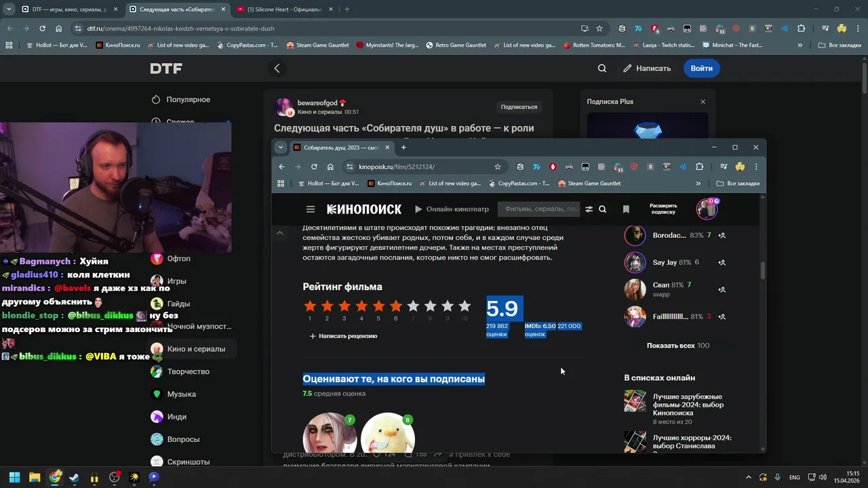Click the DTF logo
This screenshot has width=868, height=488.
(166, 68)
